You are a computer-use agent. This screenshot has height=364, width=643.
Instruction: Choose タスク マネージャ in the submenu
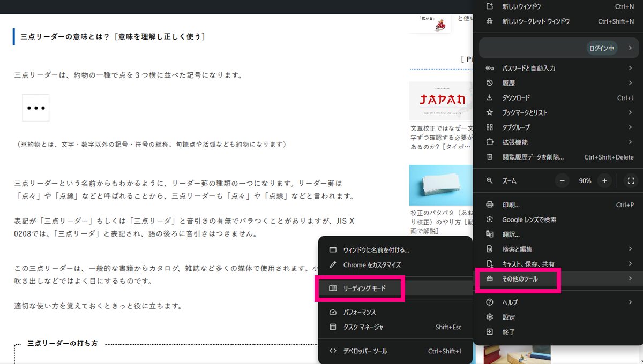tap(363, 327)
